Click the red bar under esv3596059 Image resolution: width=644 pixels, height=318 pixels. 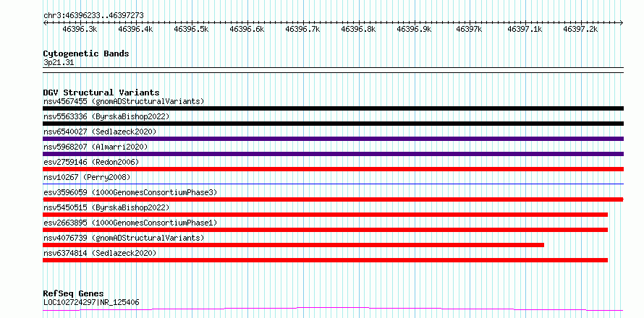coord(333,199)
